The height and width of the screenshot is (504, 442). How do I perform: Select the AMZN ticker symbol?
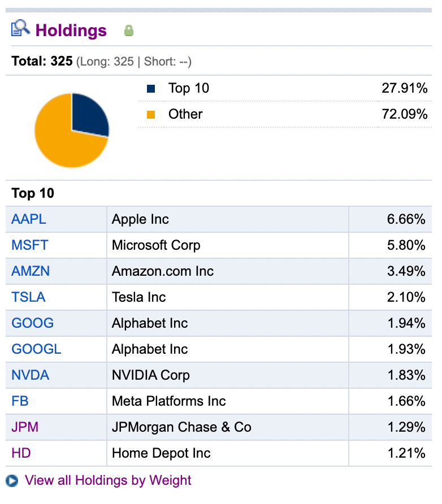pyautogui.click(x=31, y=271)
